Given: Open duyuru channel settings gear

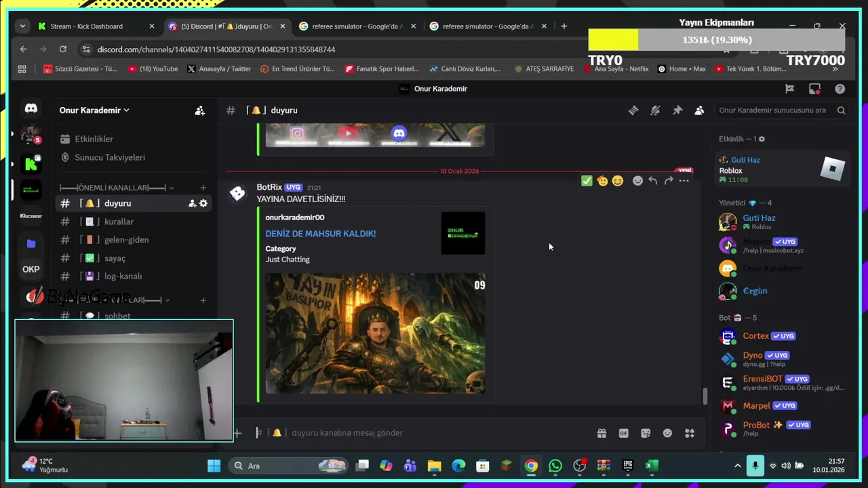Looking at the screenshot, I should coord(203,203).
